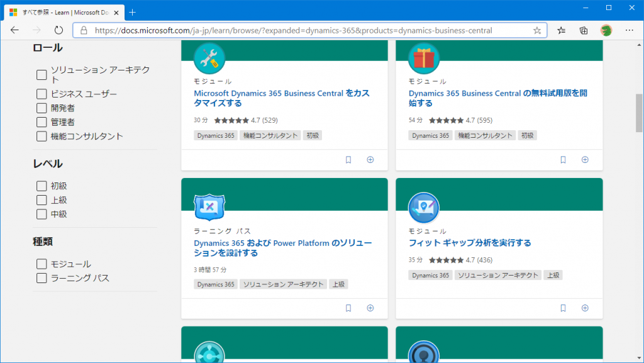Close the すべて参照 - Learn tab
This screenshot has height=363, width=644.
(x=116, y=13)
